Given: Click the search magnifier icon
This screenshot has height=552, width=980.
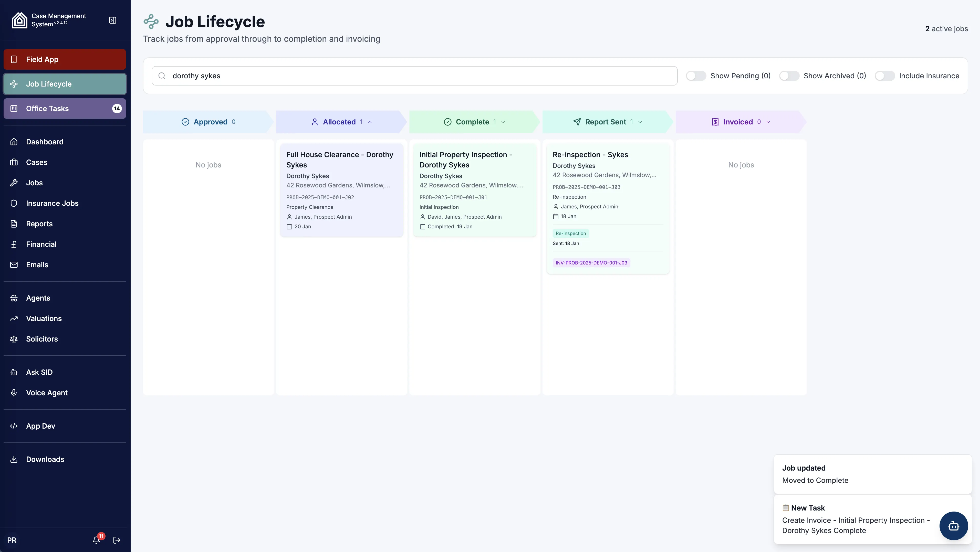Looking at the screenshot, I should tap(162, 76).
